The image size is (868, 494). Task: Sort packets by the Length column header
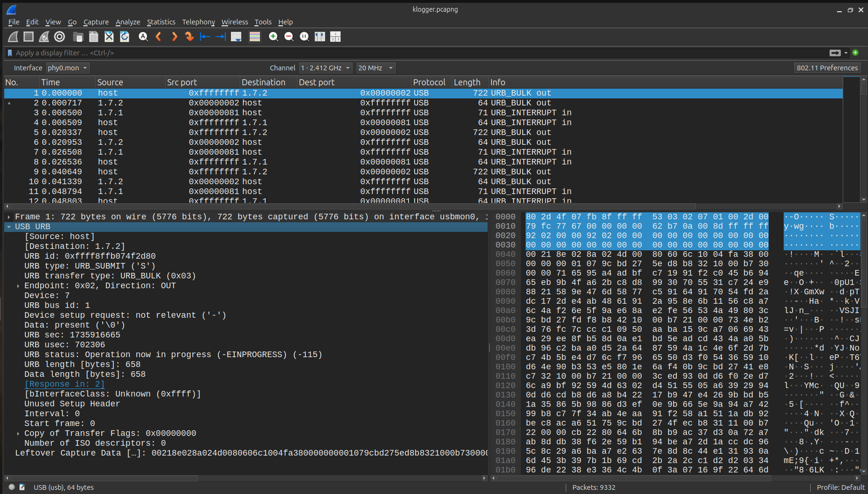[470, 82]
